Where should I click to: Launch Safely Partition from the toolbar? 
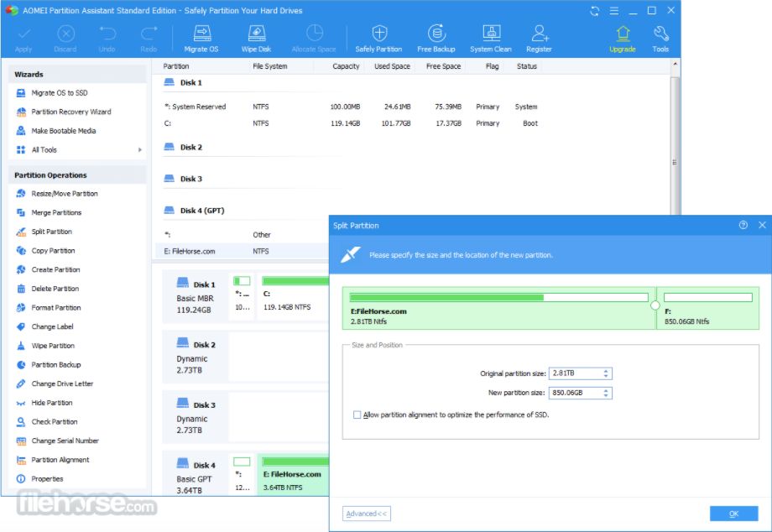coord(378,38)
